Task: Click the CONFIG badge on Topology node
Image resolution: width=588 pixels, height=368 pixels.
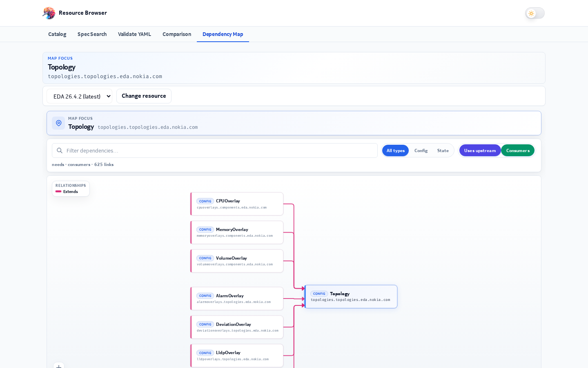Action: 319,294
